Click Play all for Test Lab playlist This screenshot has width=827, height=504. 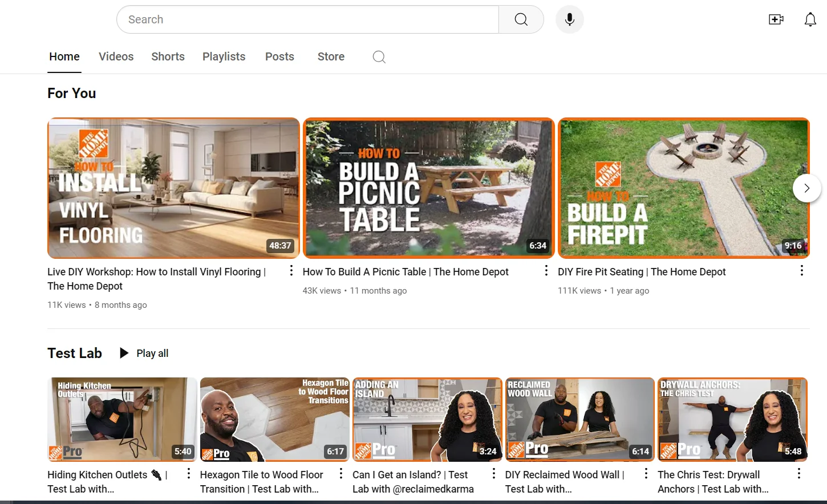[x=143, y=353]
